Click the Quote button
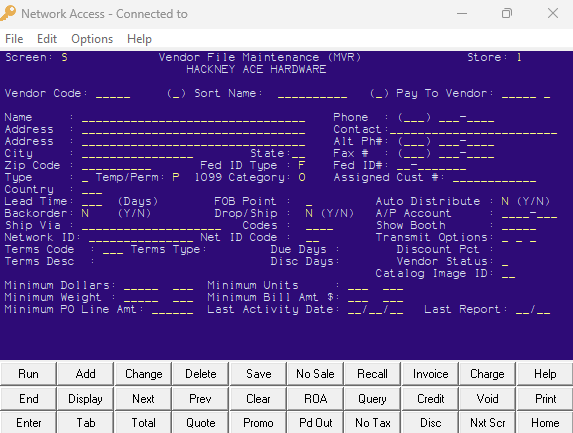Viewport: 573px width, 433px height. (201, 423)
